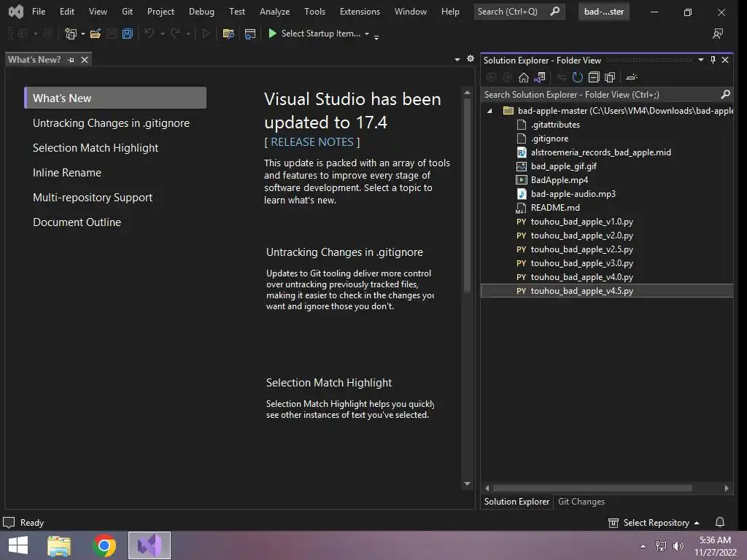
Task: Click the What's New vertical scrollbar thumb
Action: coord(468,195)
